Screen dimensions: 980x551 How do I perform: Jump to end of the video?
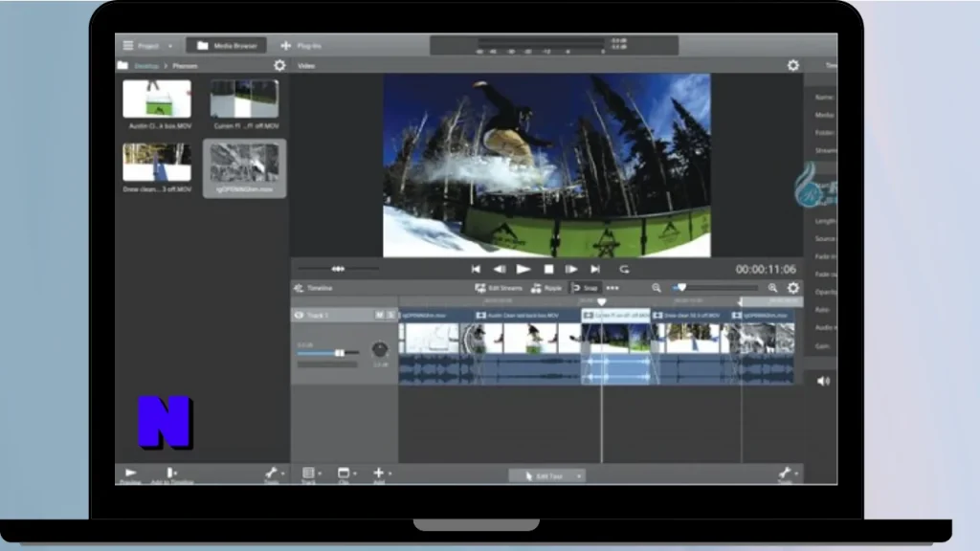(595, 269)
